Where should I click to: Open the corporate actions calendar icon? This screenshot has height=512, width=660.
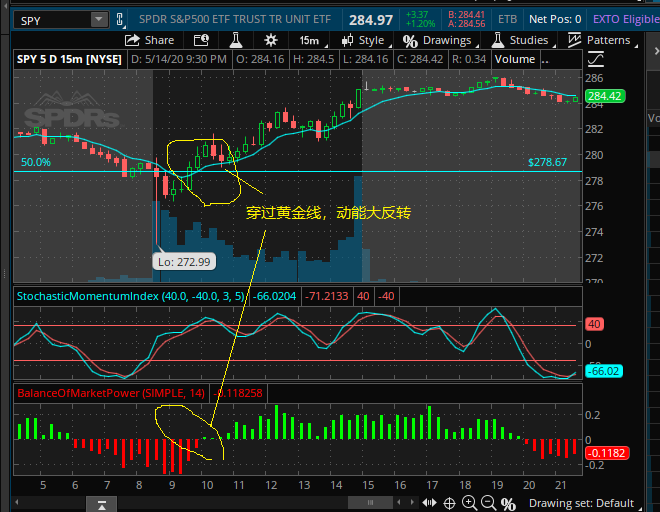coord(201,40)
